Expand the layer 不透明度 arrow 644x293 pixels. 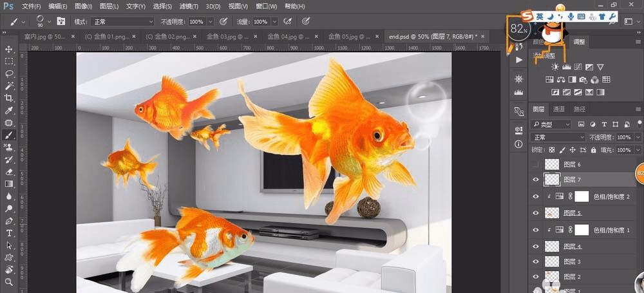(x=638, y=137)
